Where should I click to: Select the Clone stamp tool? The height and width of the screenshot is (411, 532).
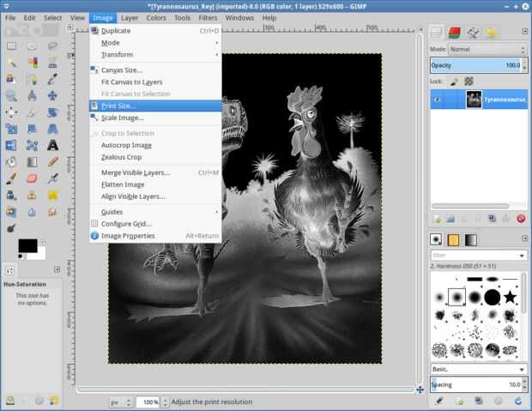pos(32,195)
